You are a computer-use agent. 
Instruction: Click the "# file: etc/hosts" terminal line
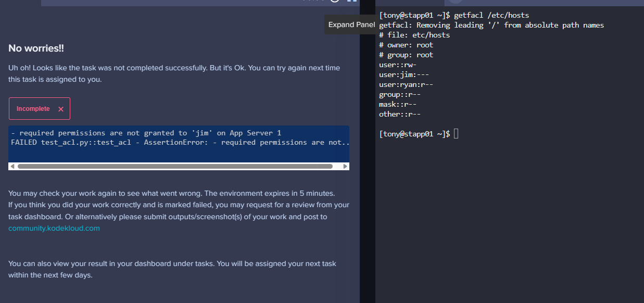pos(414,35)
